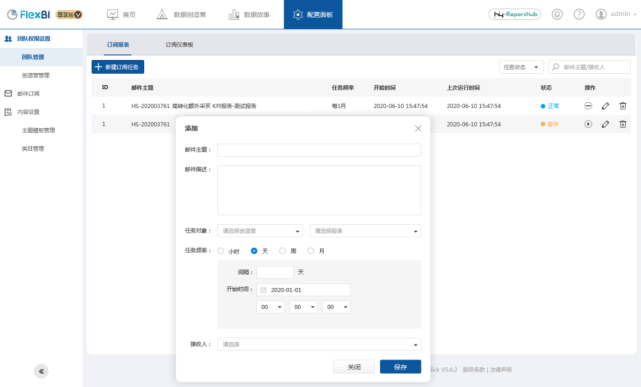This screenshot has height=387, width=641.
Task: Click the 上次运行时间 column header
Action: 463,87
